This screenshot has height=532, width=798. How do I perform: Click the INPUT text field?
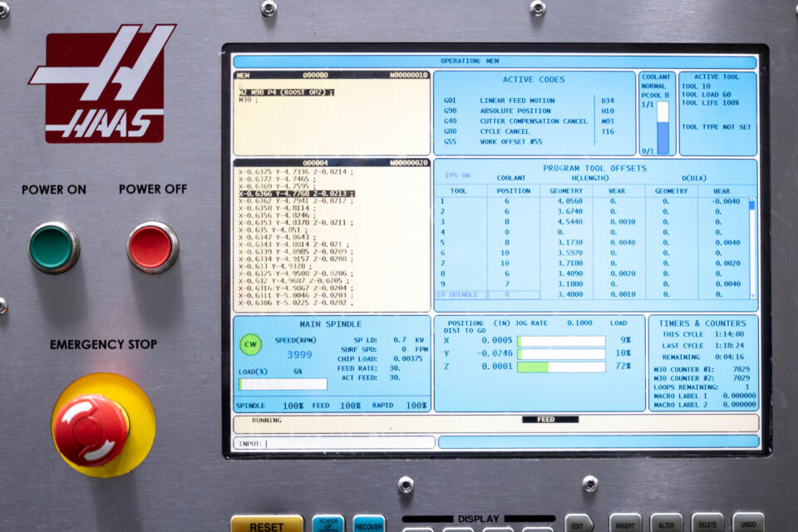tap(334, 443)
